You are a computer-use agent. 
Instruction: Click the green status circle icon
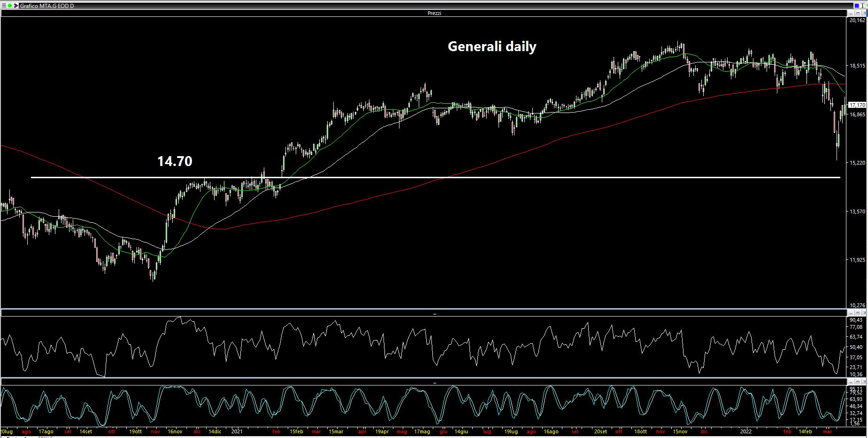coord(10,6)
